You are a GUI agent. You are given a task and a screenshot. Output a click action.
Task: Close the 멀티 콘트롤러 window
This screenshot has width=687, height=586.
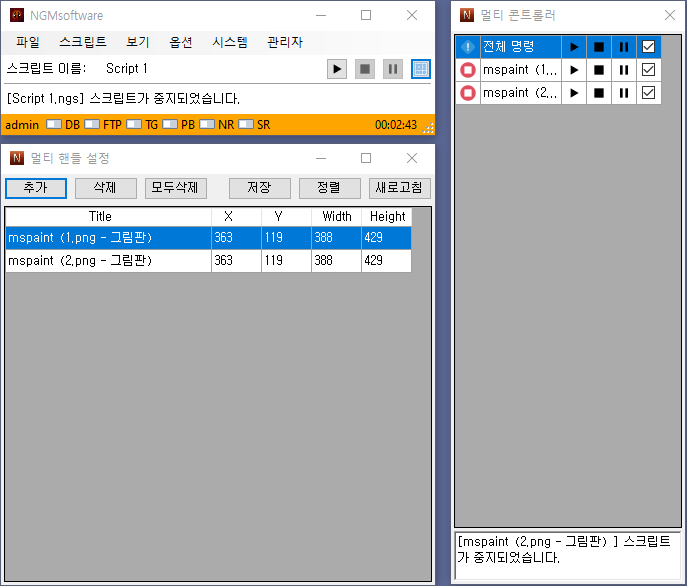pos(670,15)
